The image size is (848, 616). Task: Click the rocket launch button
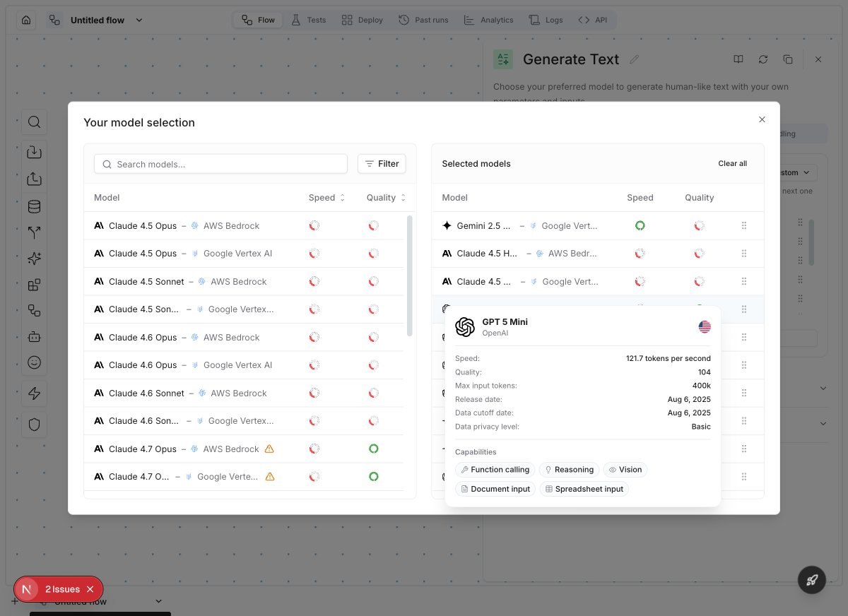click(812, 581)
